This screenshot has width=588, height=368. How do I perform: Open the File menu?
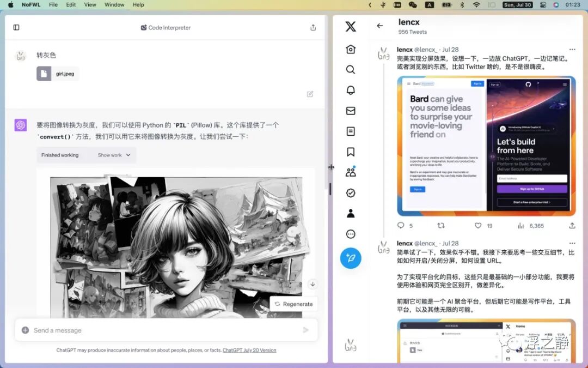tap(53, 4)
